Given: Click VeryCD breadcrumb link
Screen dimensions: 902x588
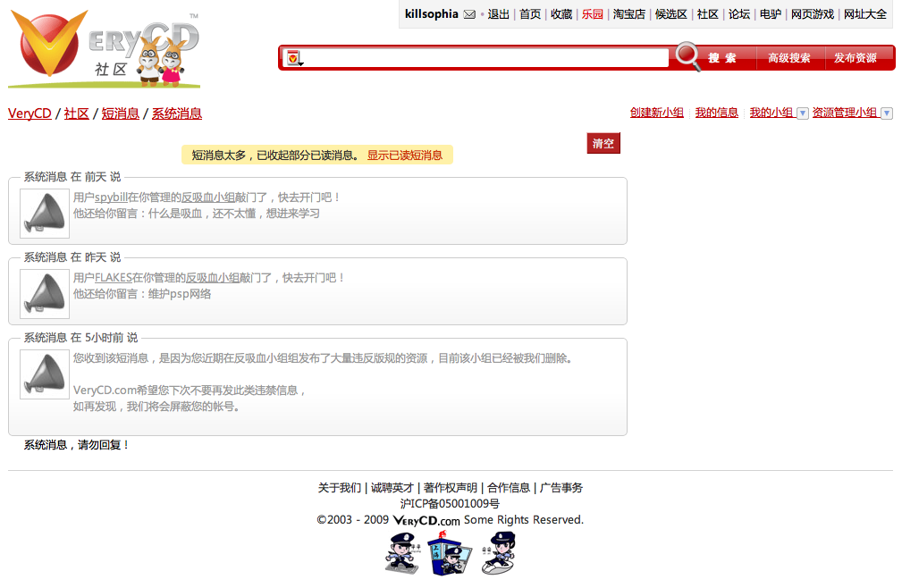Looking at the screenshot, I should (30, 113).
